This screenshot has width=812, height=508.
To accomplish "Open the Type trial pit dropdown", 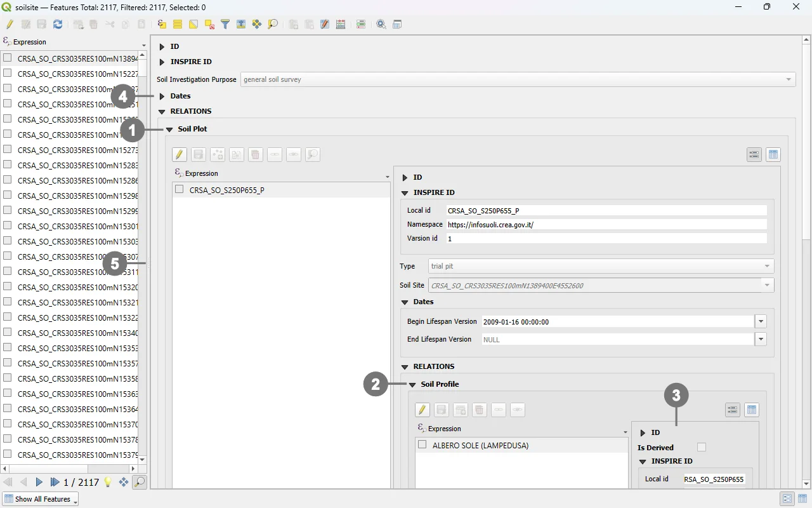I will tap(600, 266).
